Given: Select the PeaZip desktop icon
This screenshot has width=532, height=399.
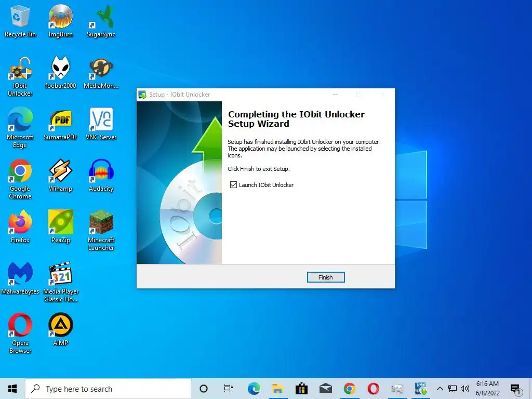Looking at the screenshot, I should coord(60,227).
